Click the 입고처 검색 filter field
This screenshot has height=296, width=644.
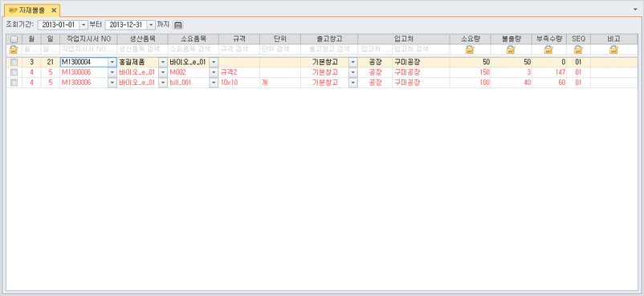coord(421,50)
